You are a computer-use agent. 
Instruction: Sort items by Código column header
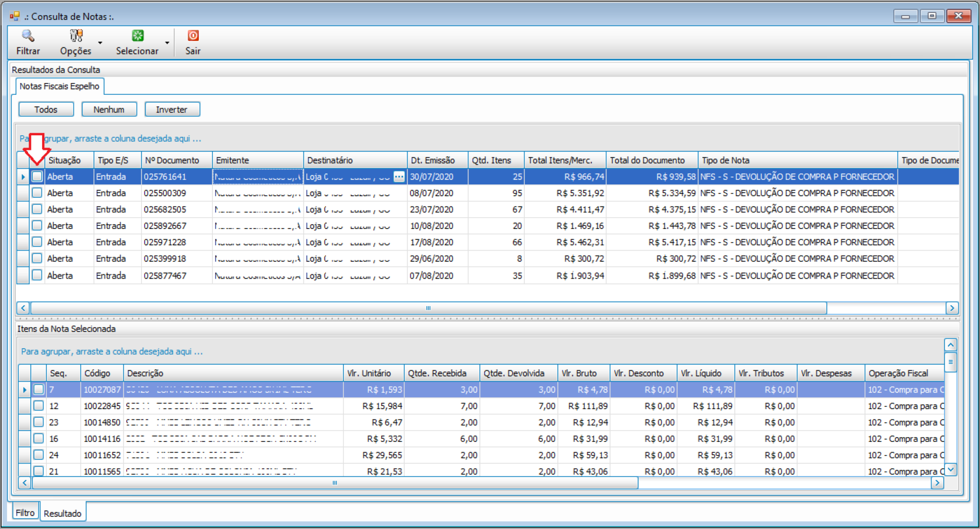click(x=102, y=373)
